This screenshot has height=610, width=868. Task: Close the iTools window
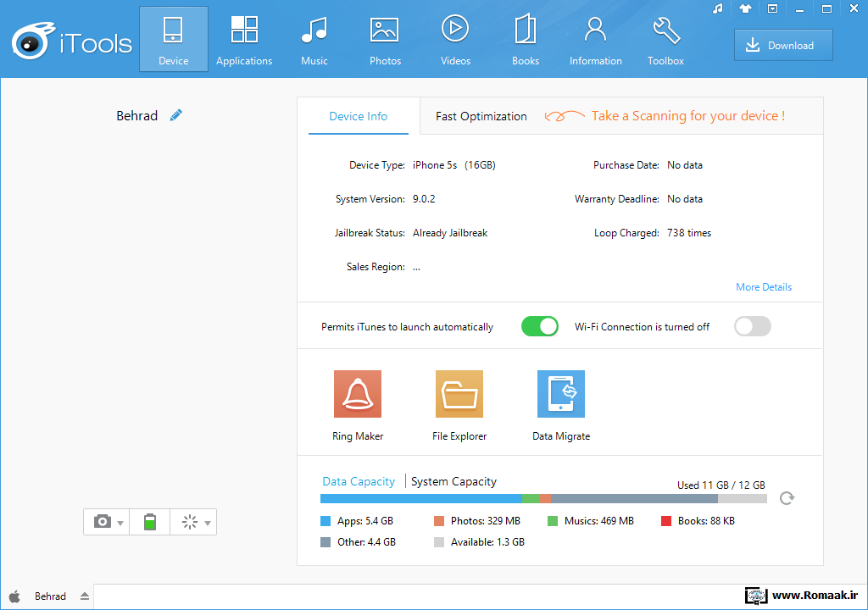[x=854, y=8]
